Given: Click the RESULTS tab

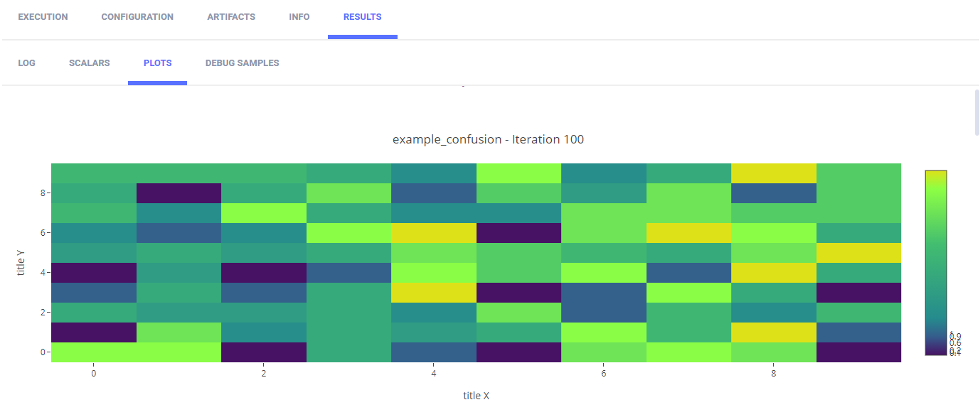Looking at the screenshot, I should click(362, 17).
